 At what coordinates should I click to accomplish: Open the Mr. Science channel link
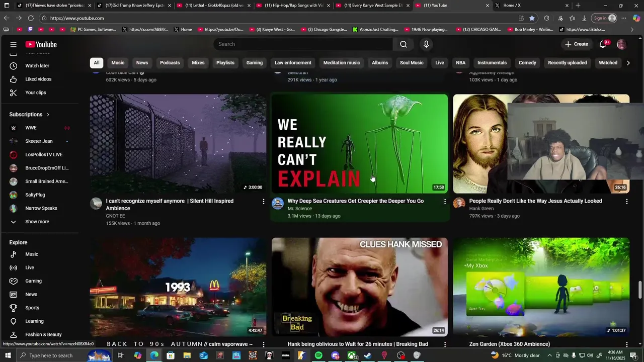coord(300,209)
